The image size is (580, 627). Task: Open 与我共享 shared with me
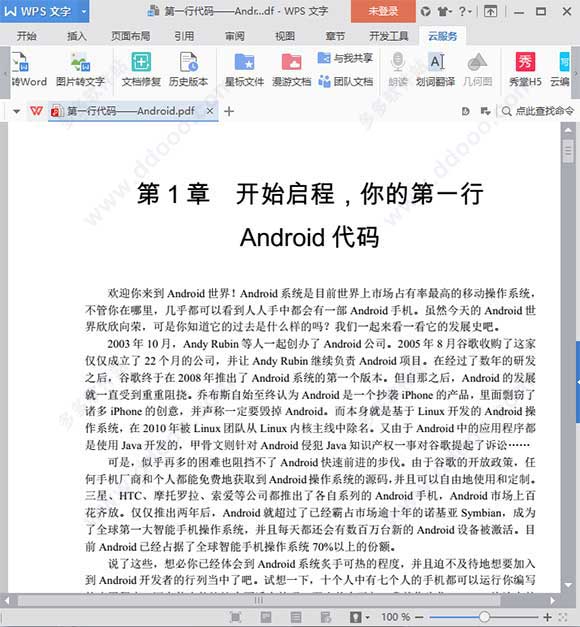(345, 58)
